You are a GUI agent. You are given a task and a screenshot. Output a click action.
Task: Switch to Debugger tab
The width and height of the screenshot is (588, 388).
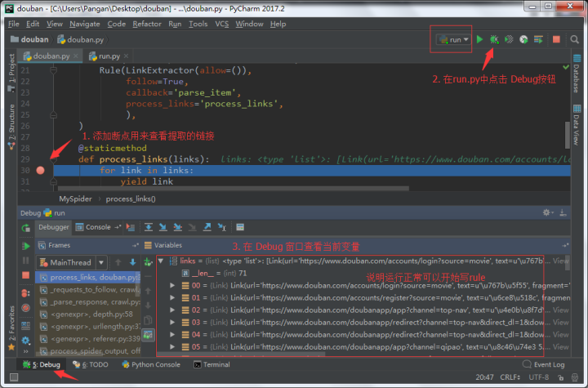[x=54, y=227]
